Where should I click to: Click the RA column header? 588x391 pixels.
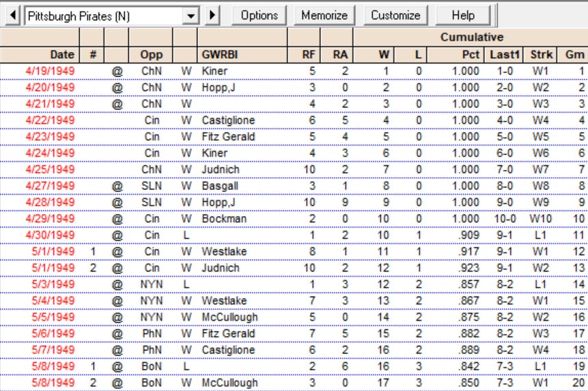point(337,55)
